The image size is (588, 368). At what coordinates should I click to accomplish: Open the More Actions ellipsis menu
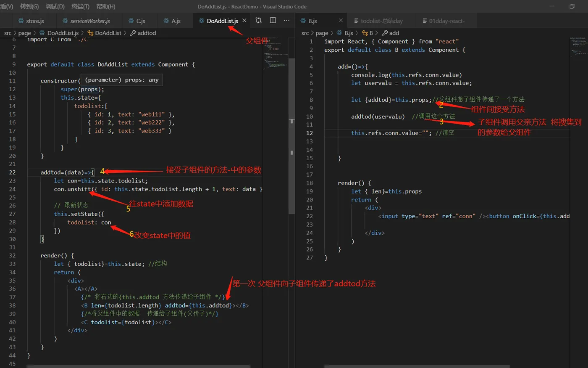coord(286,21)
